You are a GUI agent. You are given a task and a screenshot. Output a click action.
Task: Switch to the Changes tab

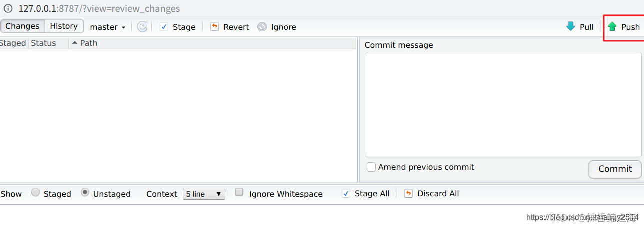point(22,26)
